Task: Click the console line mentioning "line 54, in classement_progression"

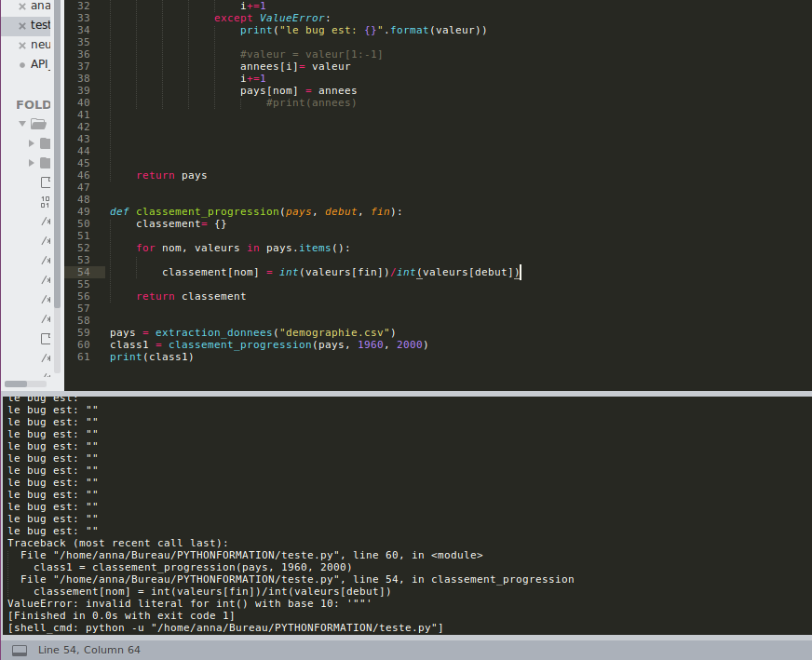Action: click(297, 579)
